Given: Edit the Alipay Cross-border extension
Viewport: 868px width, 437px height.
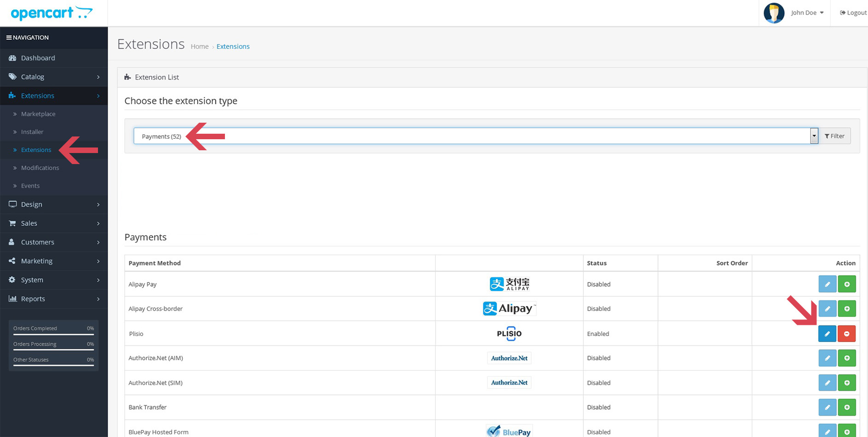Looking at the screenshot, I should pyautogui.click(x=827, y=309).
